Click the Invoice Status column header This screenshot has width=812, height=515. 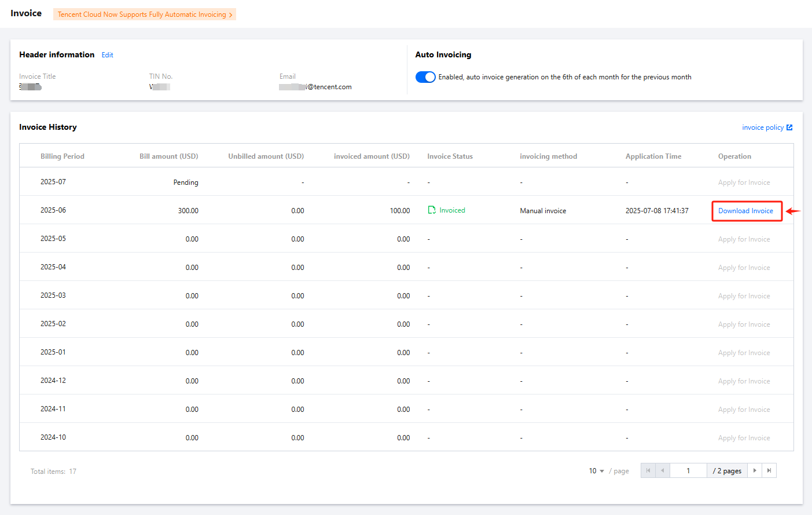450,156
